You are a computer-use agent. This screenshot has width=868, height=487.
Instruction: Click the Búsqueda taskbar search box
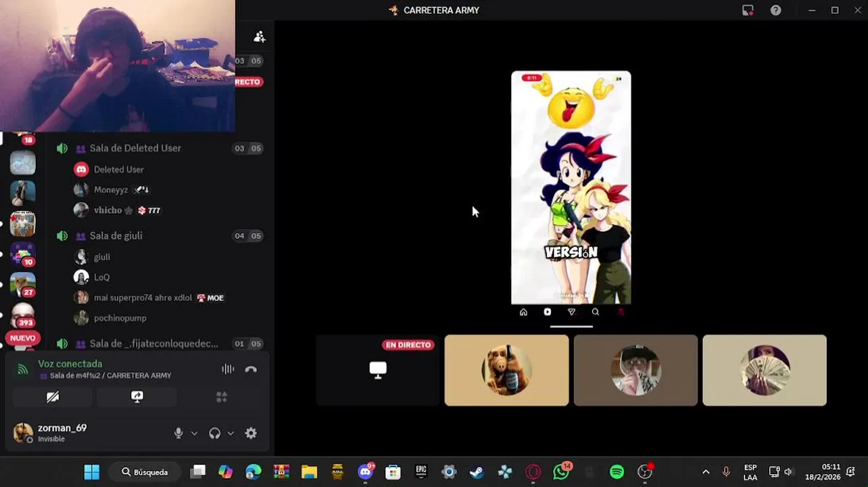coord(145,472)
